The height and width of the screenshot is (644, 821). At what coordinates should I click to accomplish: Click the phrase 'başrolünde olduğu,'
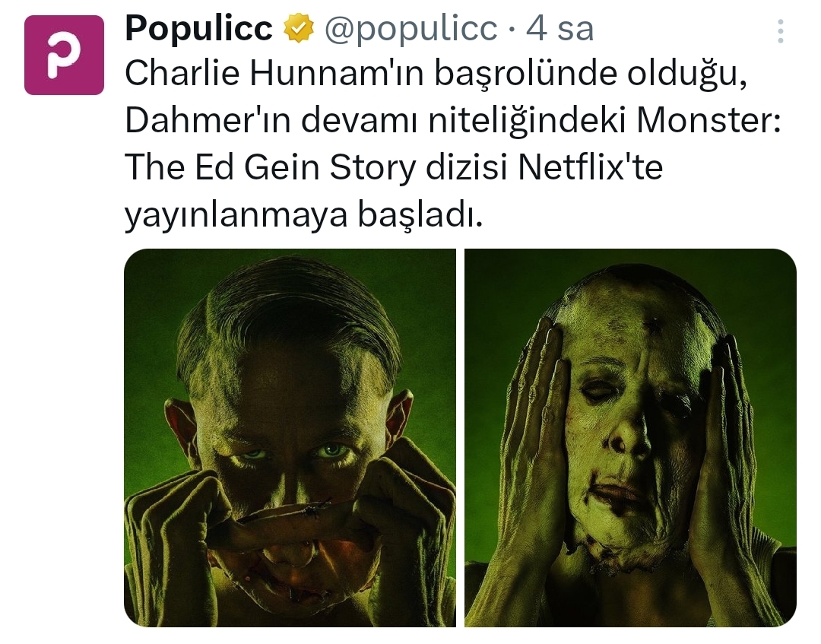tap(590, 75)
